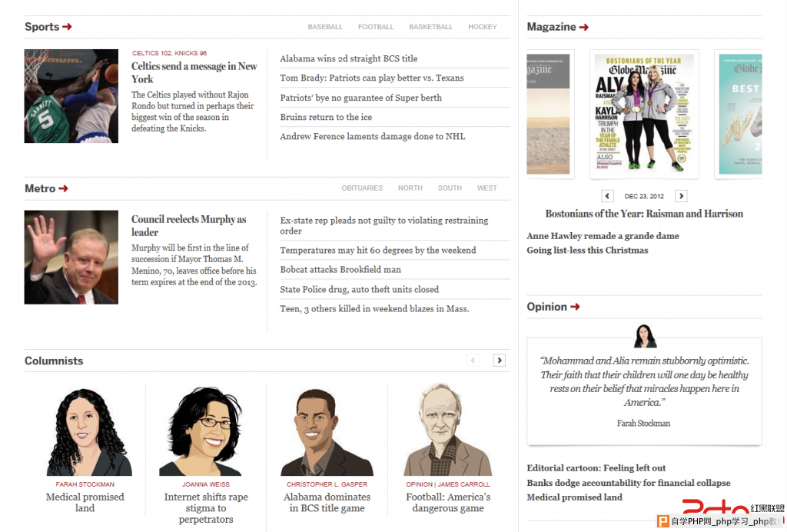Select the Basketball subsection
787x532 pixels.
point(430,27)
